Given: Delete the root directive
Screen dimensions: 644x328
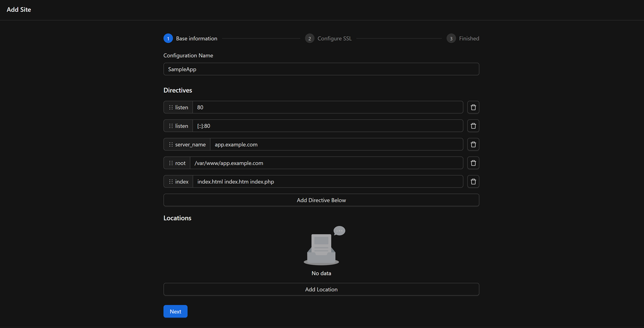Looking at the screenshot, I should coord(473,162).
